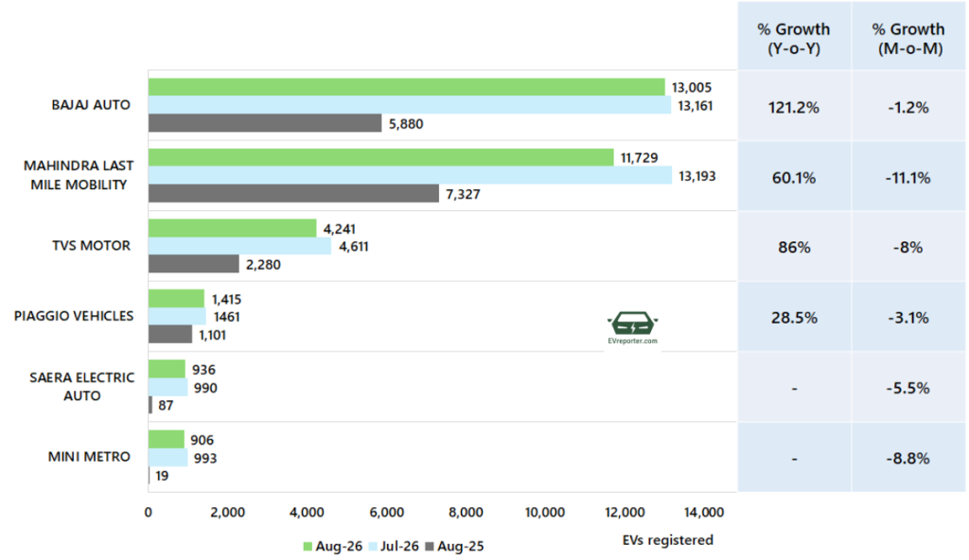Click the MINI METRO axis label

(89, 457)
